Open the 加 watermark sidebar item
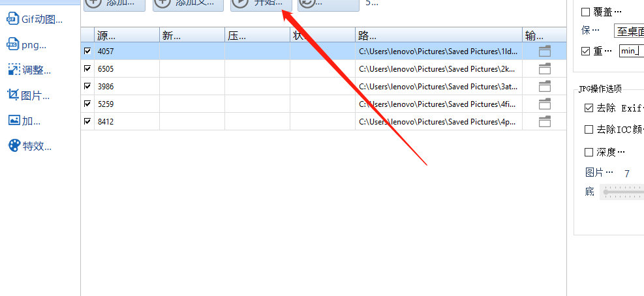Screen dimensions: 644x296 (25, 121)
